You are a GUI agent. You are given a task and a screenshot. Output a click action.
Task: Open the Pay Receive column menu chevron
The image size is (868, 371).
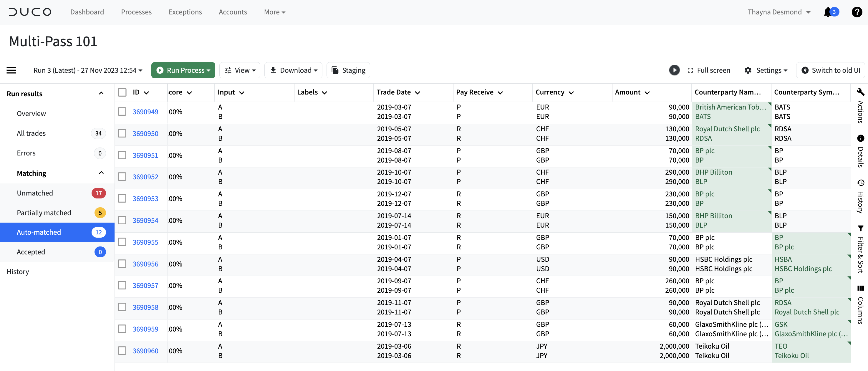click(x=500, y=93)
